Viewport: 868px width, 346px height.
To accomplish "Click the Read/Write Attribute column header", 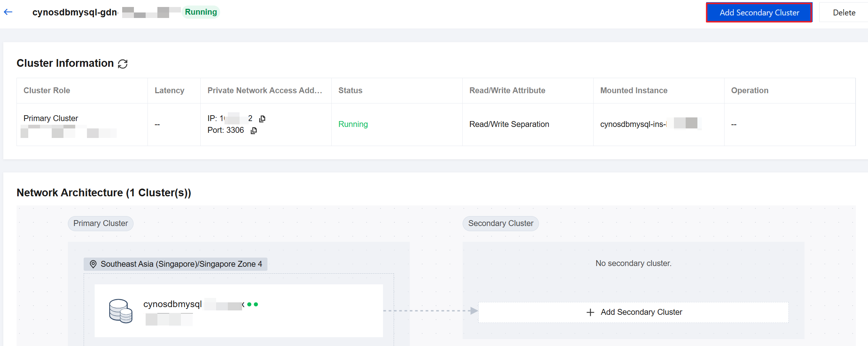I will [507, 91].
